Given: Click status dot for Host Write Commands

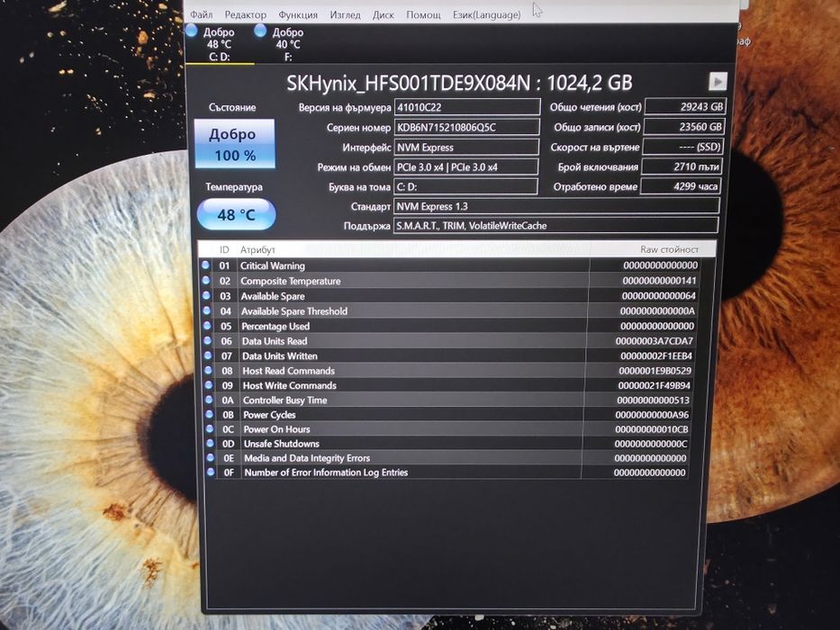Looking at the screenshot, I should coord(209,384).
